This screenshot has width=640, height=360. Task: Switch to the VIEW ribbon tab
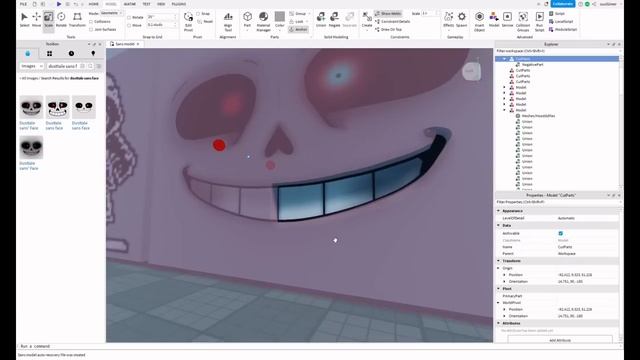[x=161, y=4]
